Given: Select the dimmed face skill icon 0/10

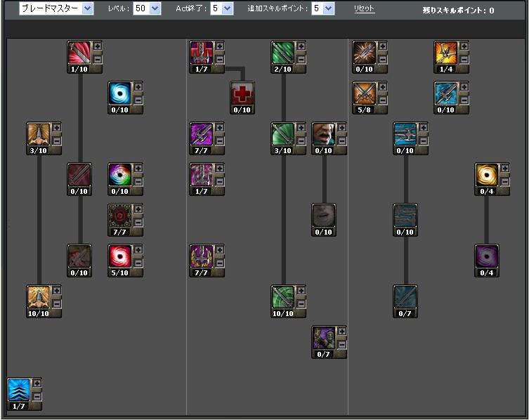Looking at the screenshot, I should click(324, 216).
